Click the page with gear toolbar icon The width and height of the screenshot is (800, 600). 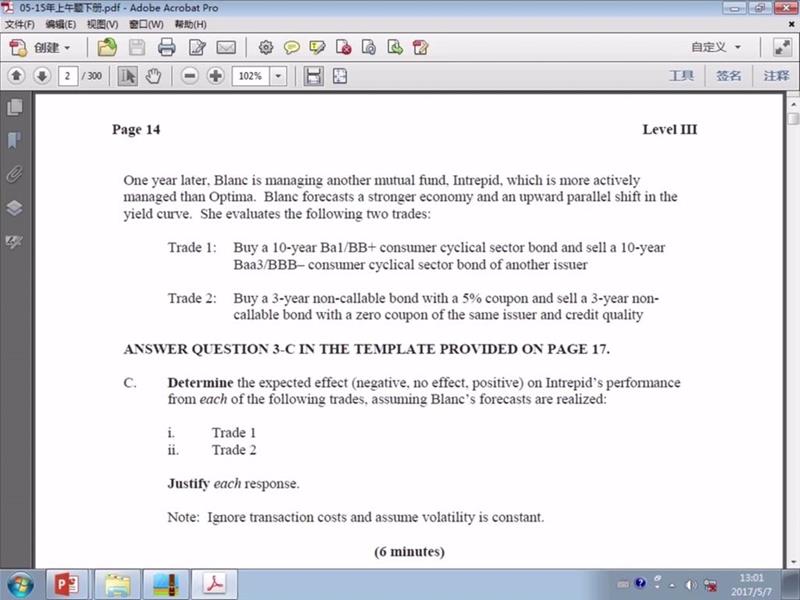(368, 47)
